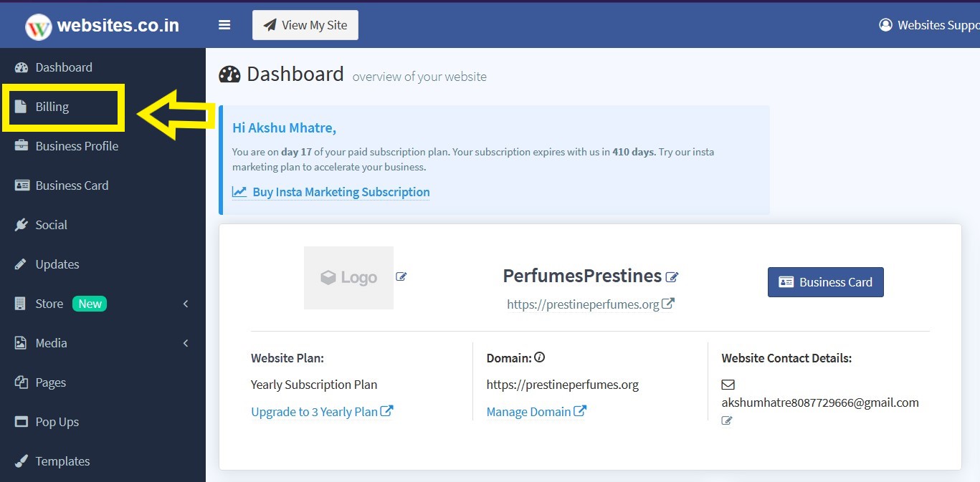Click the Dashboard gauge sidebar icon
The height and width of the screenshot is (482, 980).
[22, 67]
